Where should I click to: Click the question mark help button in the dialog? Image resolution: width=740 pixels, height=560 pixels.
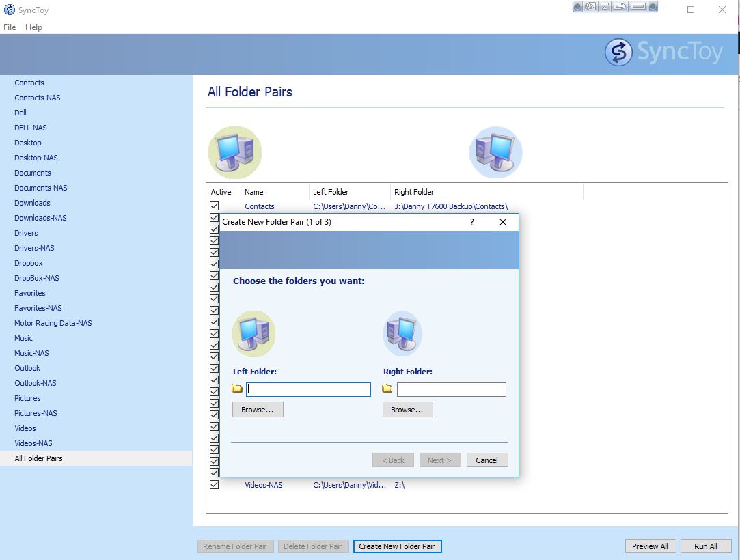pyautogui.click(x=472, y=222)
